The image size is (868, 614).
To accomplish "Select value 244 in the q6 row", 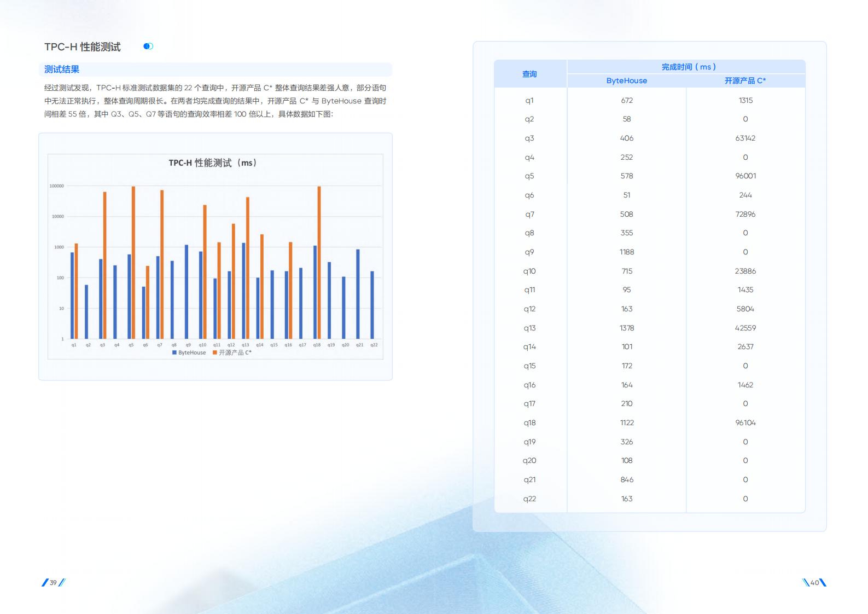I will pos(745,195).
